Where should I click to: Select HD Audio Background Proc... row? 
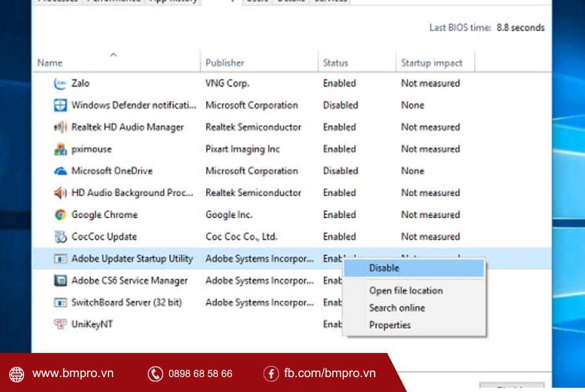click(292, 193)
